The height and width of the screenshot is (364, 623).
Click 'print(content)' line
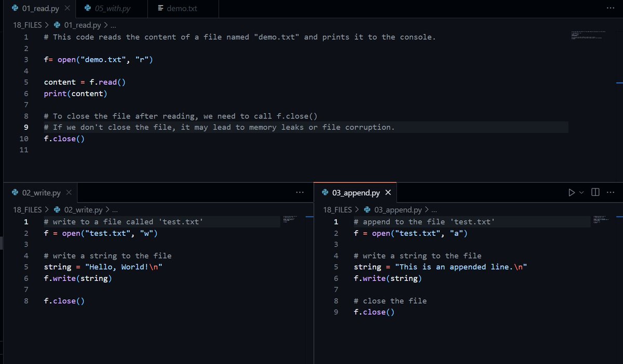(76, 93)
